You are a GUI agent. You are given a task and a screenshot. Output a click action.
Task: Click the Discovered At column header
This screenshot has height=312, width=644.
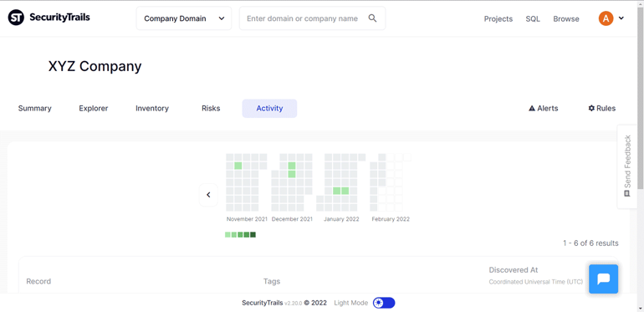(514, 270)
